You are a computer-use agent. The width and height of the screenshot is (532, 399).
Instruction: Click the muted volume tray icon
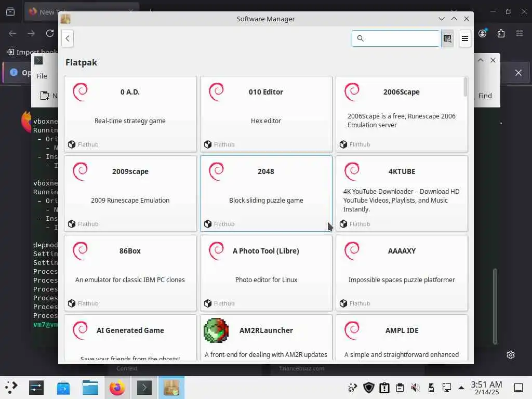pos(416,388)
